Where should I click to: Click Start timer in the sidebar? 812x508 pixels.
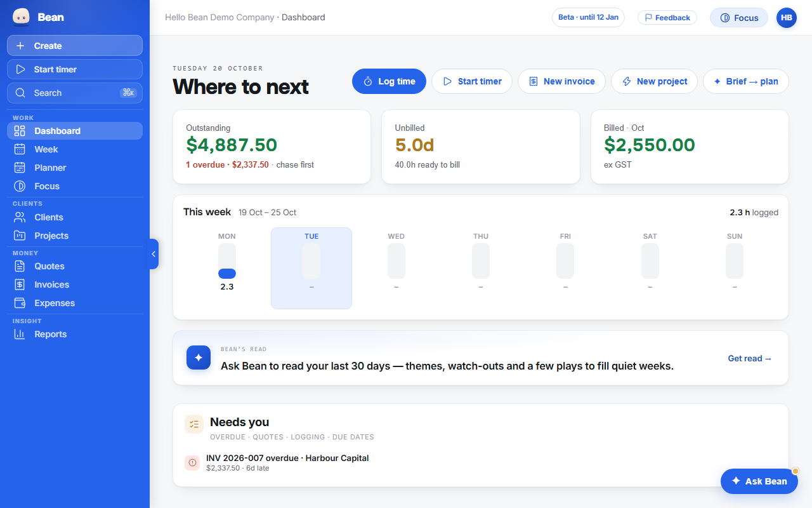[x=75, y=69]
